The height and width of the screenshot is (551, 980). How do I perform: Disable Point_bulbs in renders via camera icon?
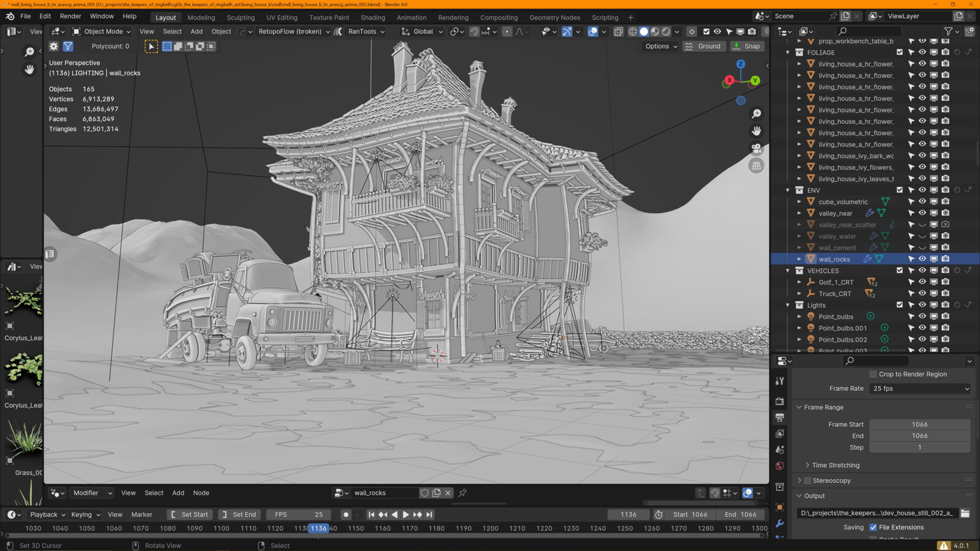tap(945, 317)
